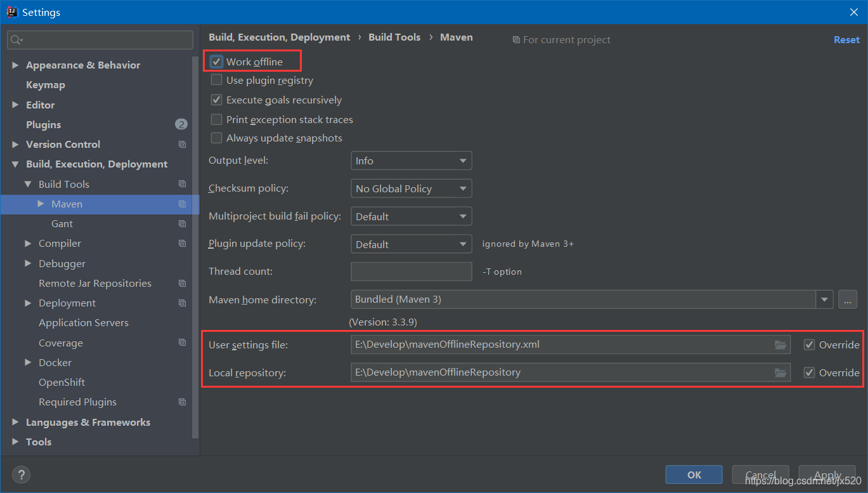The height and width of the screenshot is (493, 868).
Task: Click the settings search input field
Action: point(100,40)
